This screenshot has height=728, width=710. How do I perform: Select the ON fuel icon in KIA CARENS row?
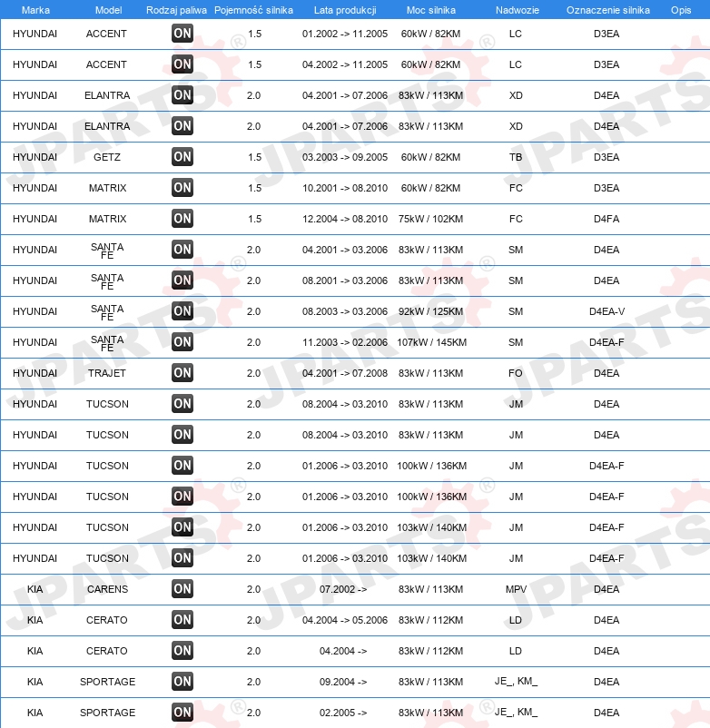point(182,589)
